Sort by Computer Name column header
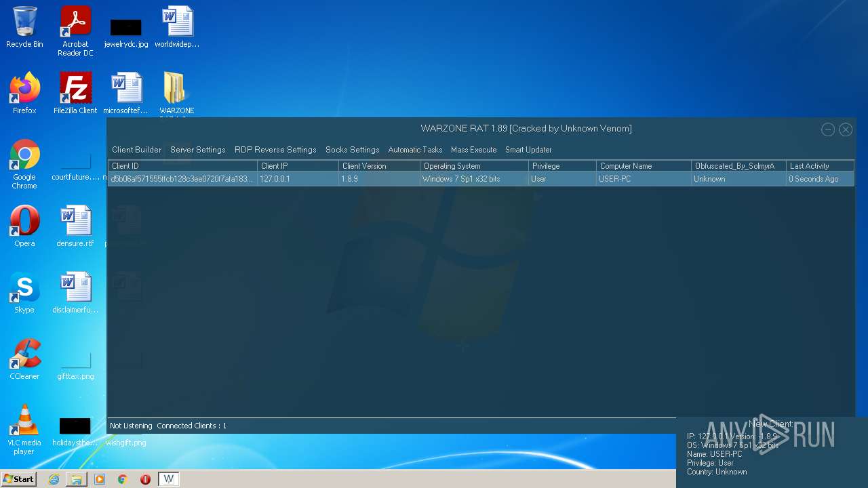 click(644, 166)
